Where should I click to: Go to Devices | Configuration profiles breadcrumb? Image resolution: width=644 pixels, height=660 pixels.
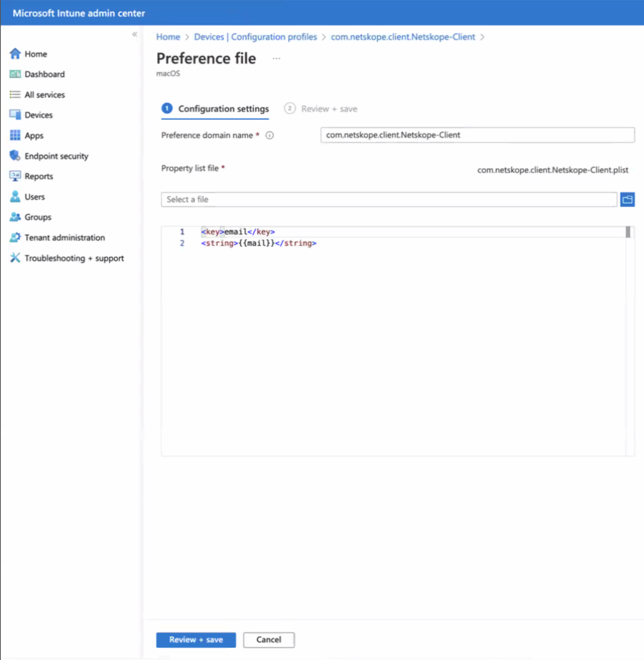[x=255, y=37]
